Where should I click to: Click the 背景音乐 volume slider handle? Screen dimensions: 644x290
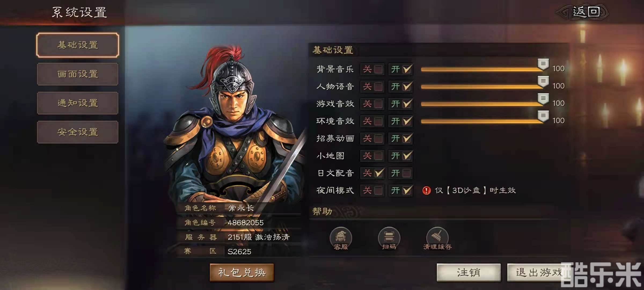[543, 64]
